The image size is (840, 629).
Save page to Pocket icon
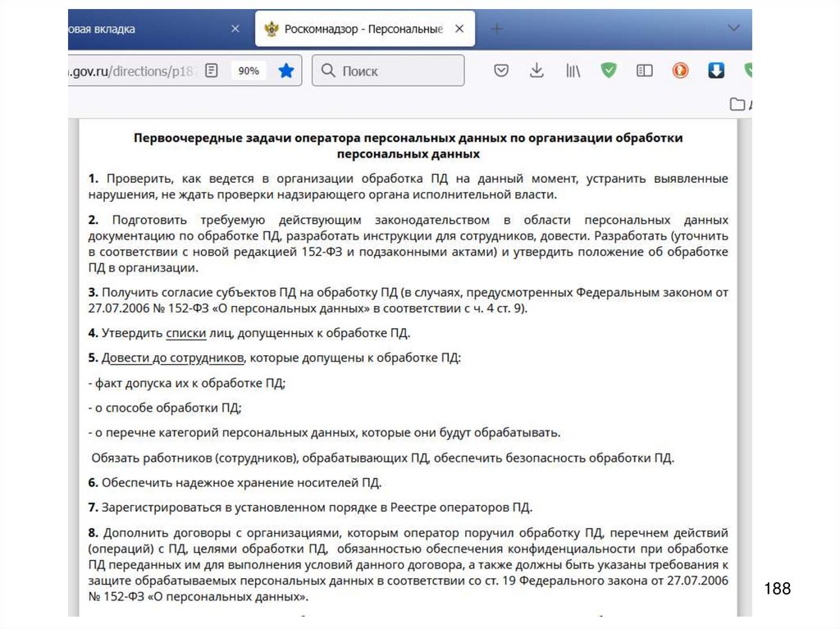501,71
